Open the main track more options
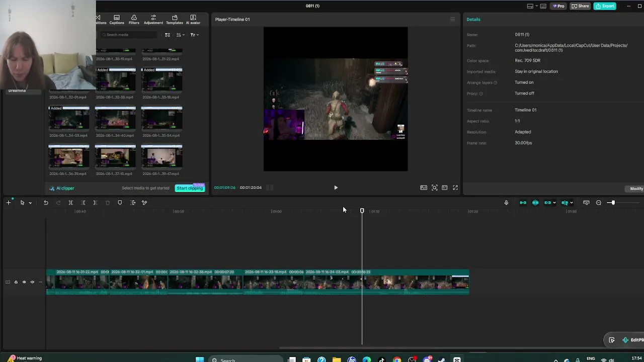Screen dimensions: 644x362 click(x=41, y=282)
